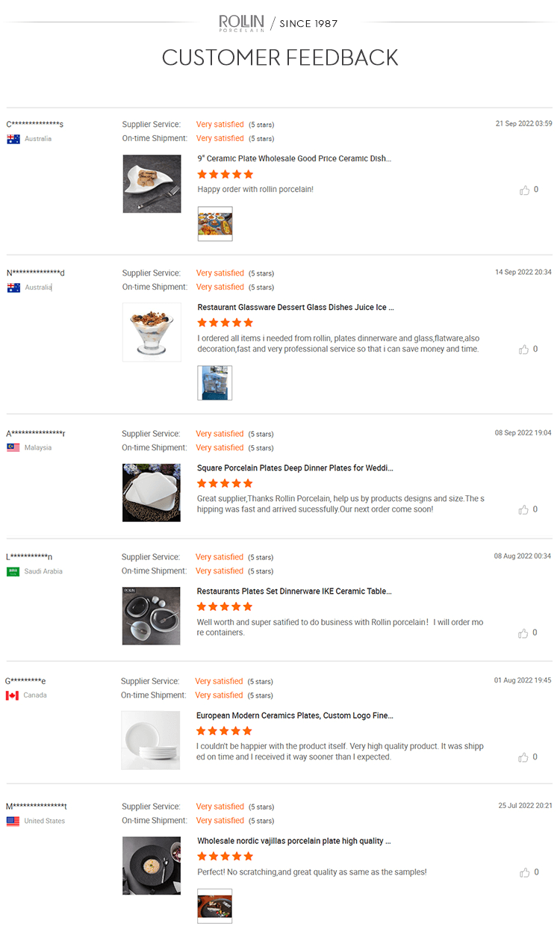
Task: Open Wholesale nordic vajillas porcelain plate link
Action: tap(294, 841)
